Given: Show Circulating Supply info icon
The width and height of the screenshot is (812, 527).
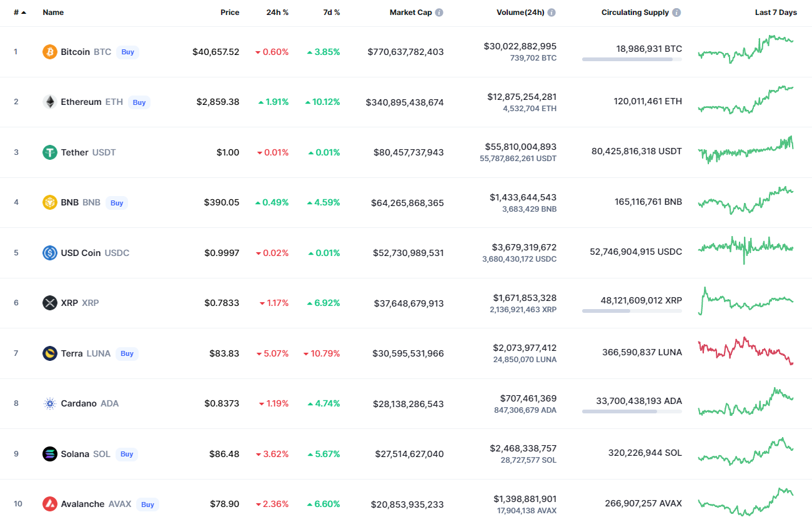Looking at the screenshot, I should coord(676,12).
